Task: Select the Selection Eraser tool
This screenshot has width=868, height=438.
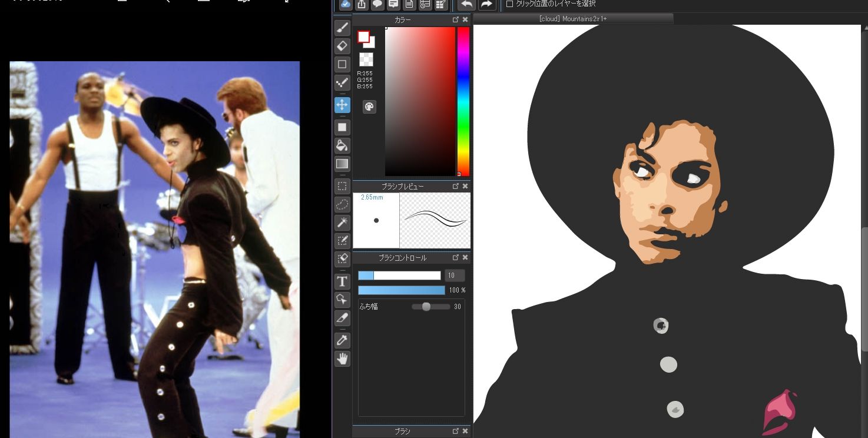Action: 342,259
